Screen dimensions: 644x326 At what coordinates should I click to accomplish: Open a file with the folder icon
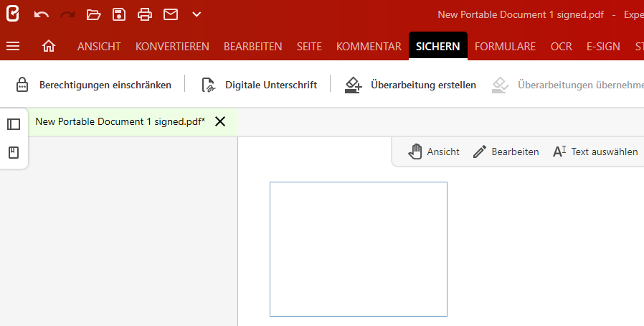[93, 14]
